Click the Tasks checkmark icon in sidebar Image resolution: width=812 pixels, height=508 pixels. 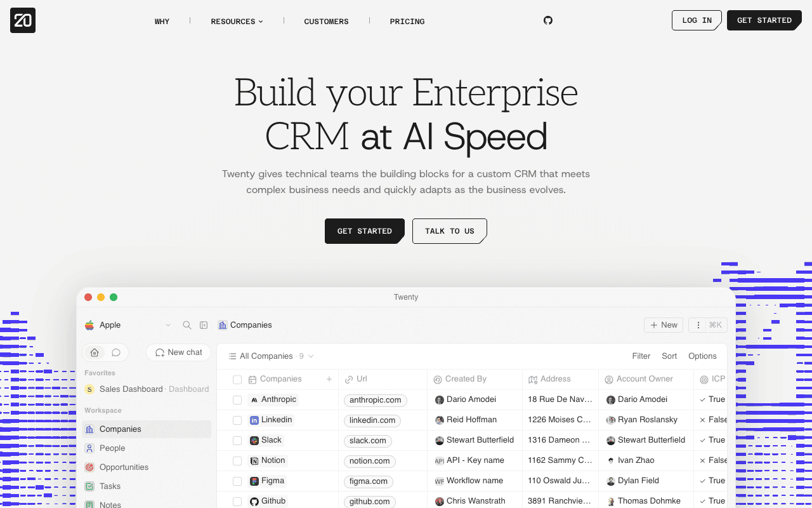(x=89, y=486)
